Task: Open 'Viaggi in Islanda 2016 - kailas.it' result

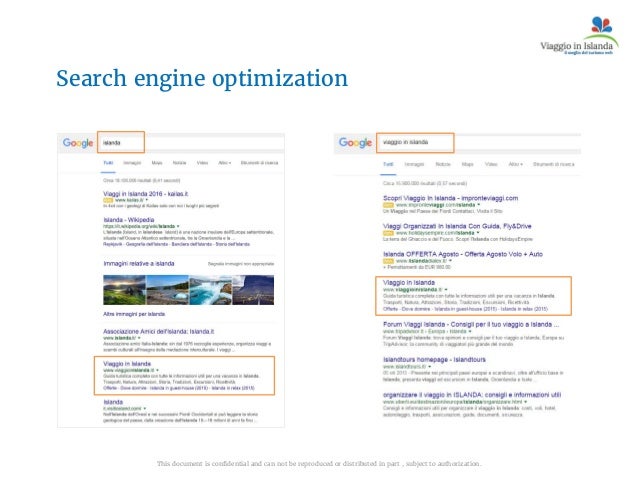Action: click(x=145, y=194)
